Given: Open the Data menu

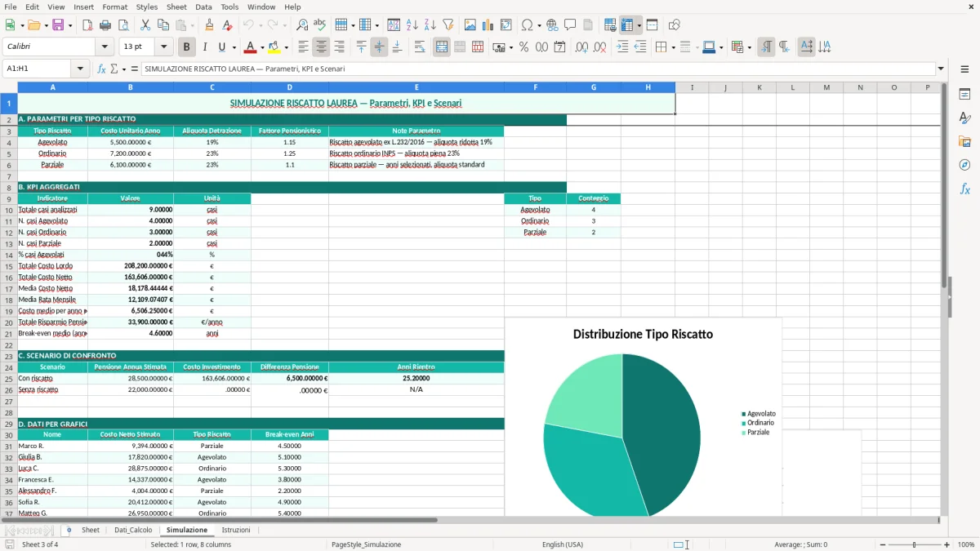Looking at the screenshot, I should [203, 7].
